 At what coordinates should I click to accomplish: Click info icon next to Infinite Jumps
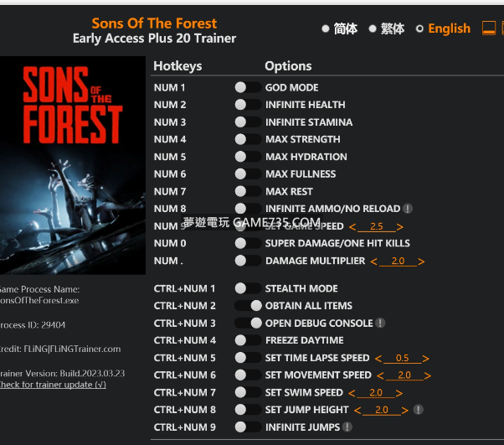[x=347, y=427]
